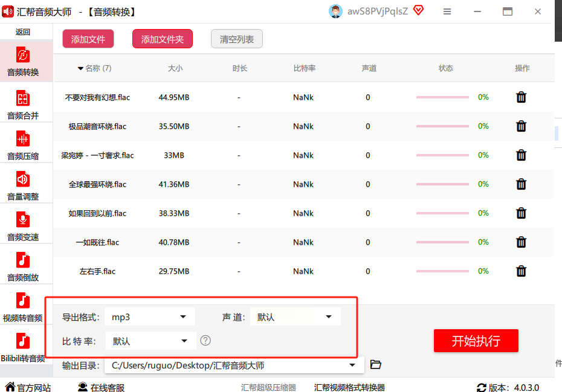Image resolution: width=562 pixels, height=392 pixels.
Task: Click progress bar of 全球最强环绕.flac
Action: [x=442, y=184]
